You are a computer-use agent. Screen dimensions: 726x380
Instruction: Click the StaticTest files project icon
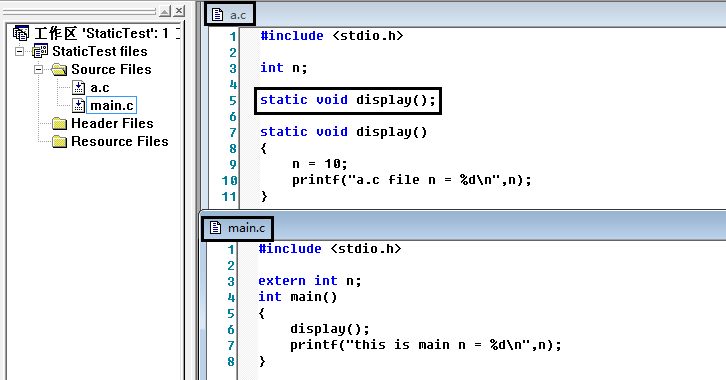point(40,51)
